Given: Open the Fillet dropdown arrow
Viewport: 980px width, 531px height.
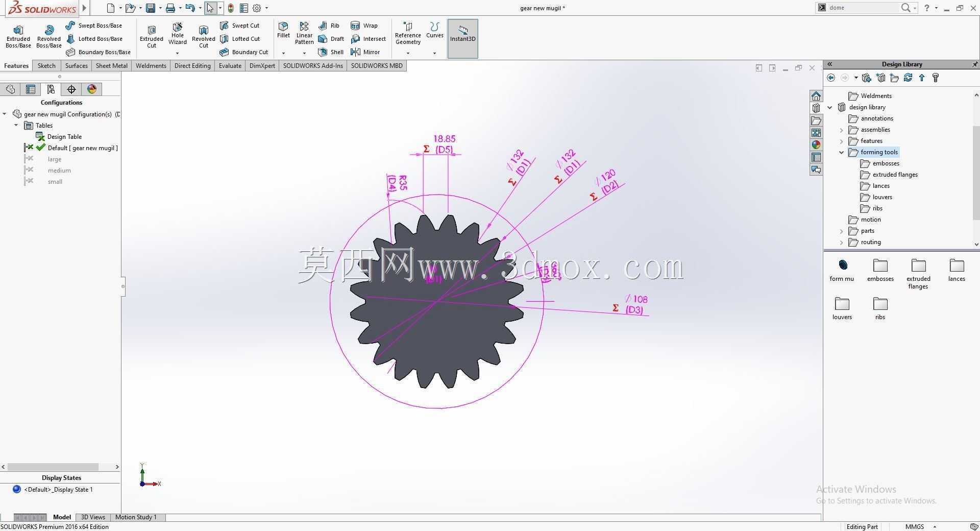Looking at the screenshot, I should coord(283,53).
